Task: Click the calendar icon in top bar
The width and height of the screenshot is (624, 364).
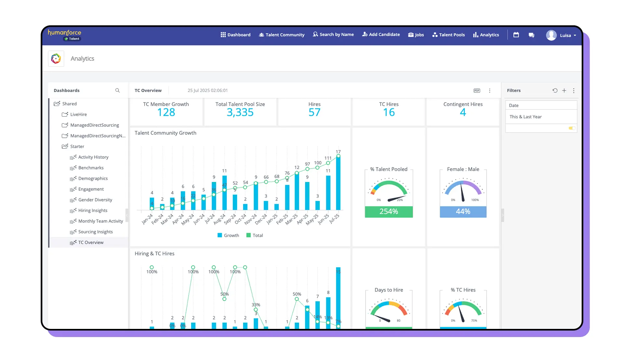Action: pos(516,35)
